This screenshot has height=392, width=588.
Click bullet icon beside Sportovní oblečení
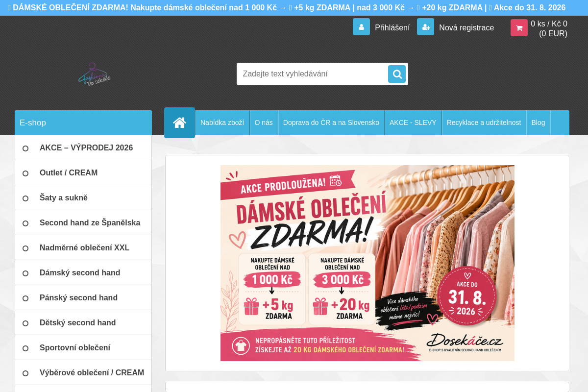tap(25, 348)
